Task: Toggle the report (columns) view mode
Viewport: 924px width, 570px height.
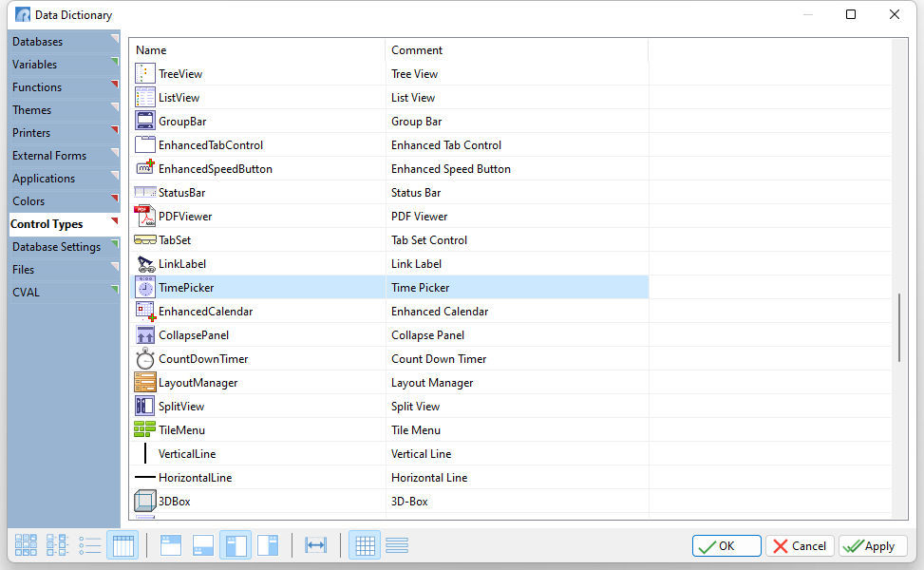Action: tap(123, 545)
